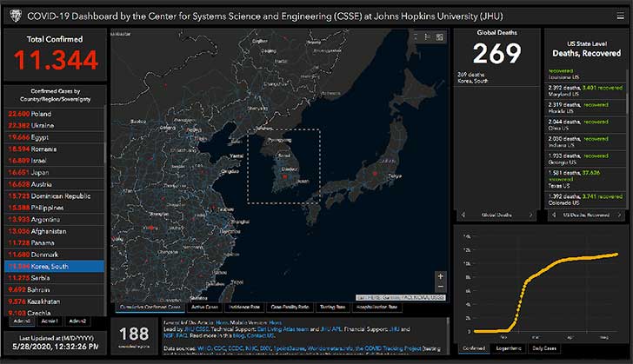
Task: Open the map legend list icon
Action: [428, 37]
